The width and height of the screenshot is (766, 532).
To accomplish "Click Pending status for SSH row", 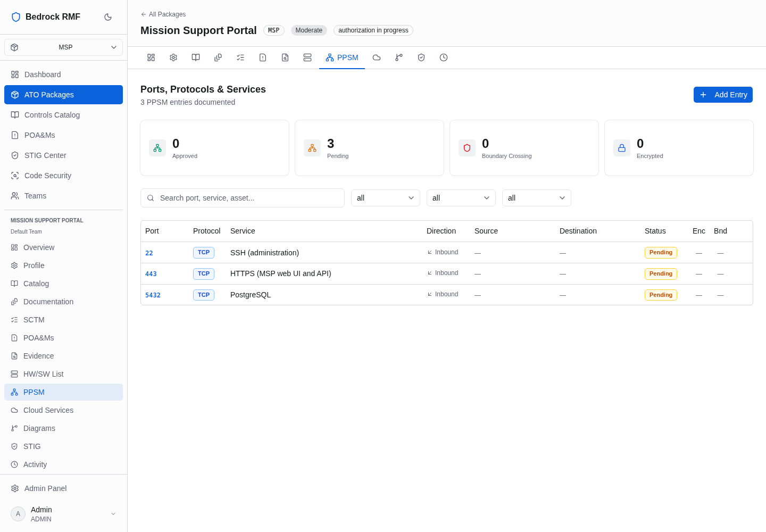I will tap(661, 253).
